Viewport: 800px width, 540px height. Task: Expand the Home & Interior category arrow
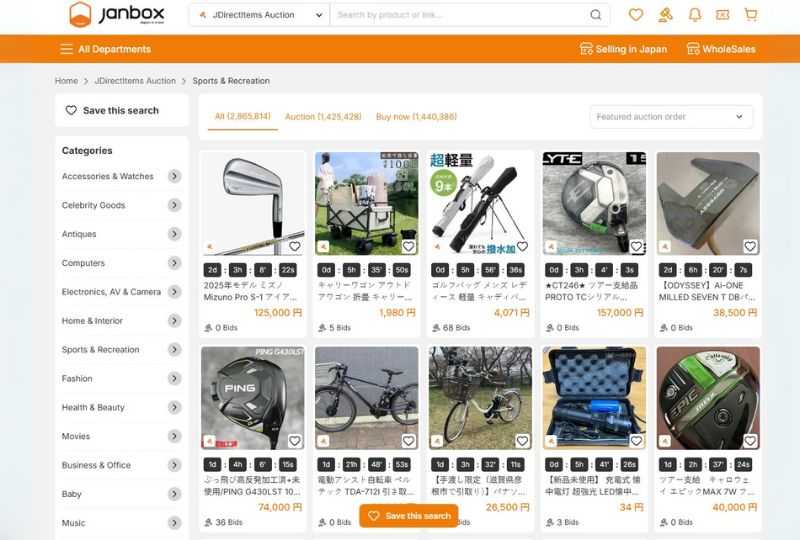pyautogui.click(x=174, y=321)
